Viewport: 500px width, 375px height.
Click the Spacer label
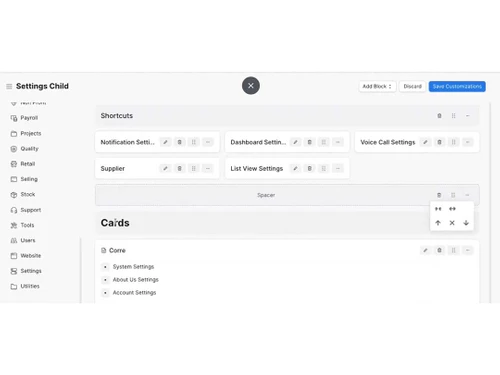click(x=266, y=195)
